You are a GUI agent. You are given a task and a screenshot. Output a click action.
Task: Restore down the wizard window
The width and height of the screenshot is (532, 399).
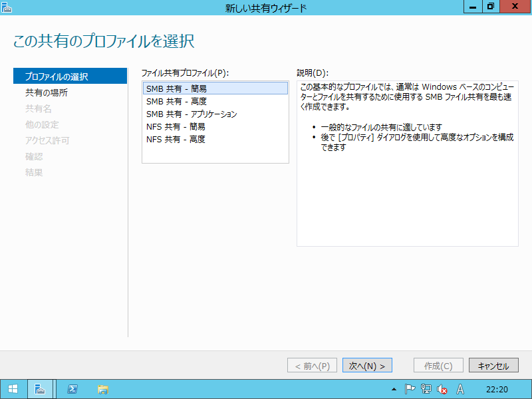[491, 7]
